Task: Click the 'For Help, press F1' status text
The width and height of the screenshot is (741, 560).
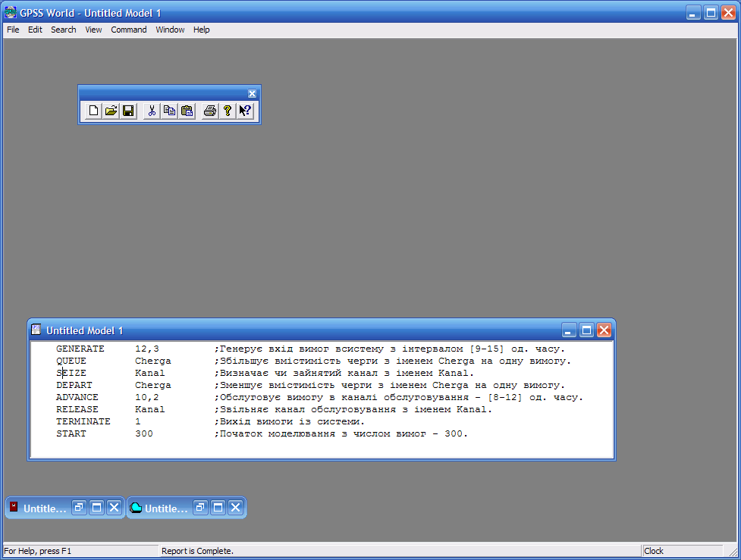Action: (x=38, y=551)
